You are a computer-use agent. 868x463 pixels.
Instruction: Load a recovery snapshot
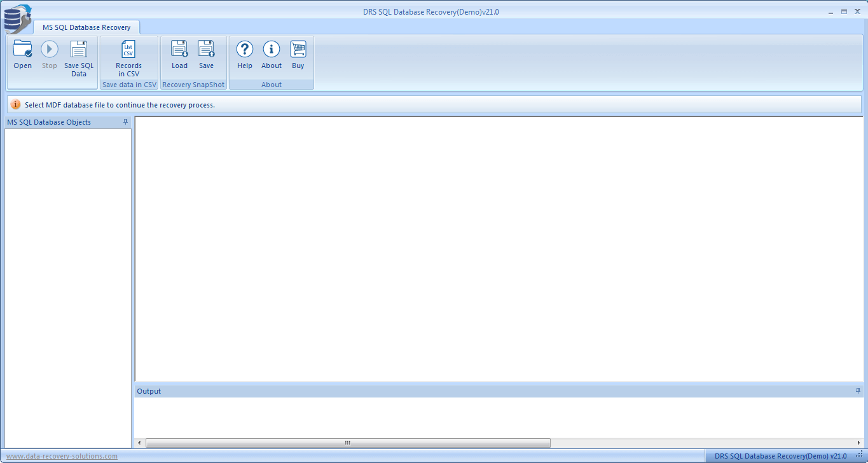(179, 56)
